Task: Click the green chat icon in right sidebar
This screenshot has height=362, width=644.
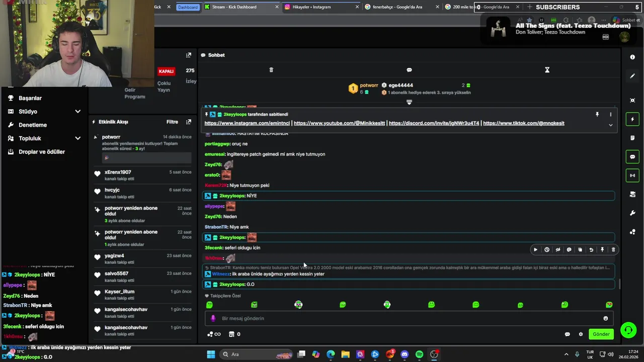Action: click(x=632, y=157)
